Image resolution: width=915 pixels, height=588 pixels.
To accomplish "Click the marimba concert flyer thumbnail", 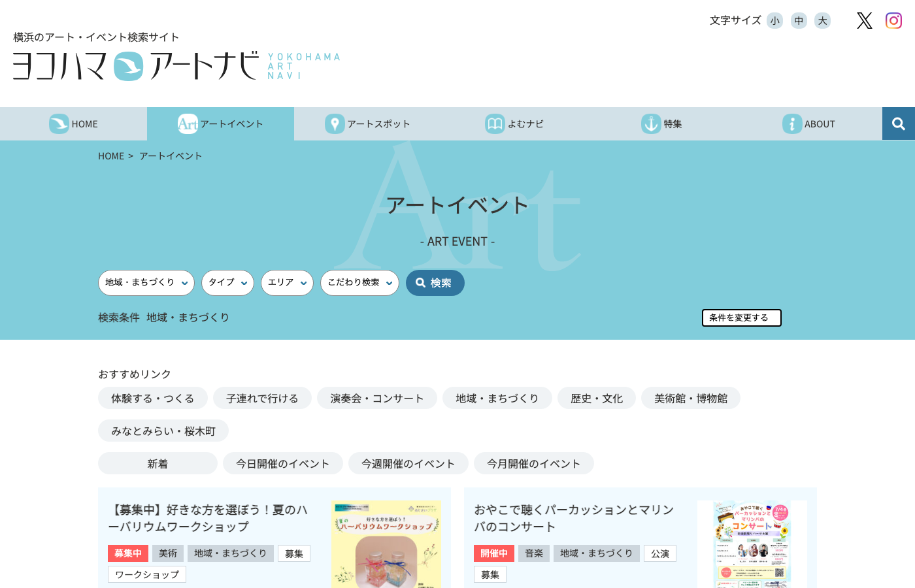I will [x=752, y=544].
